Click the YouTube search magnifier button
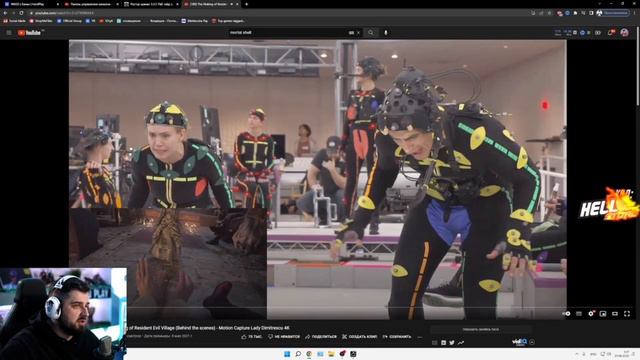The width and height of the screenshot is (640, 360). click(x=371, y=33)
